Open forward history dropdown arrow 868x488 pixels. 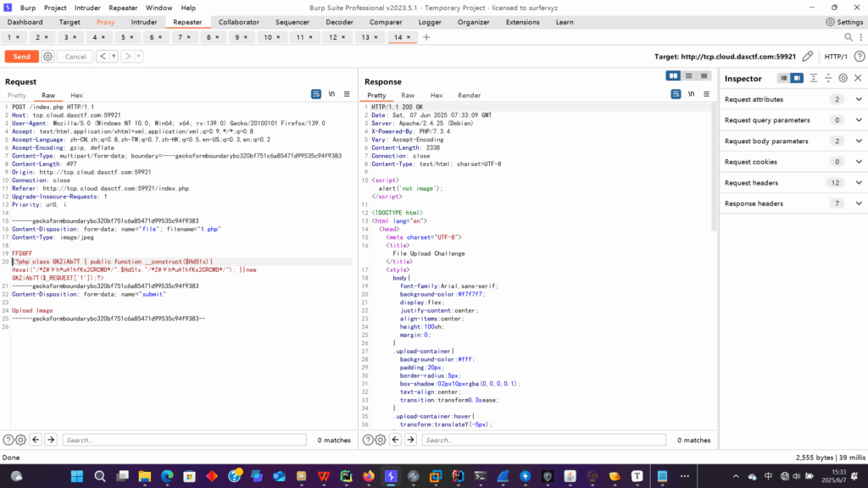tap(139, 57)
